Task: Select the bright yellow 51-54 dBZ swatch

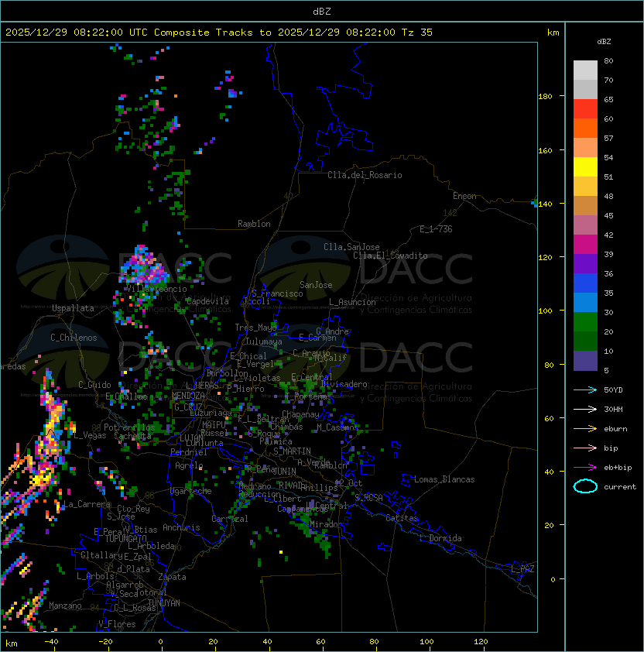Action: [x=585, y=166]
